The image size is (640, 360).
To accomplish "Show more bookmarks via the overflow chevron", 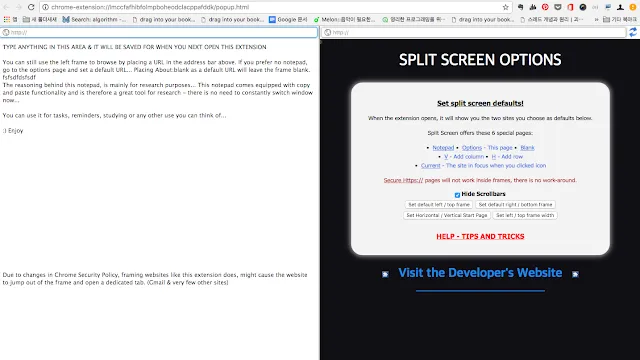I will click(596, 19).
